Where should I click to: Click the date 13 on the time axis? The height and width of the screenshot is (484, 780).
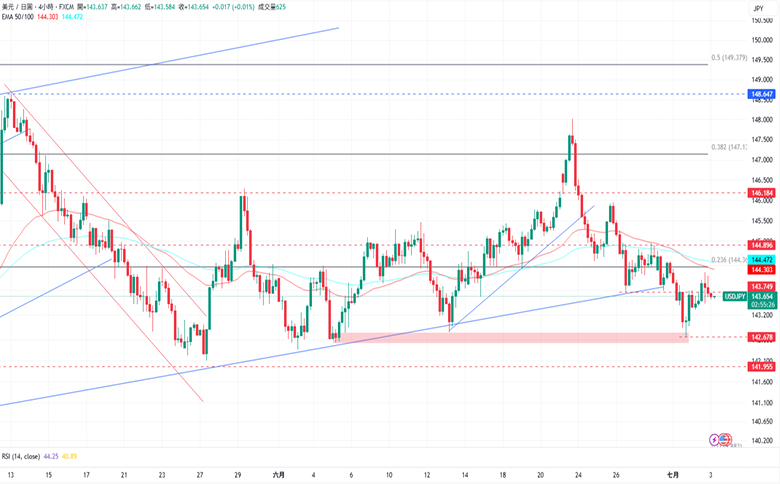pyautogui.click(x=10, y=475)
